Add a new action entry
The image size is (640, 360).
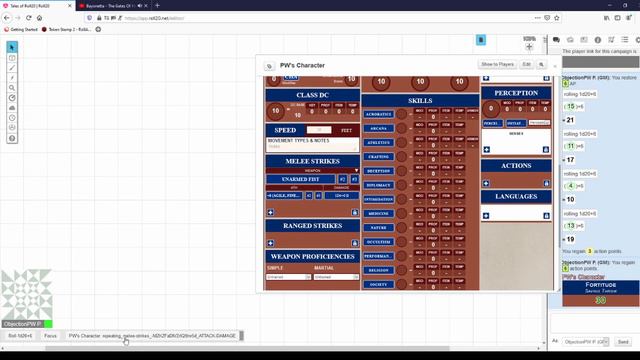(486, 184)
